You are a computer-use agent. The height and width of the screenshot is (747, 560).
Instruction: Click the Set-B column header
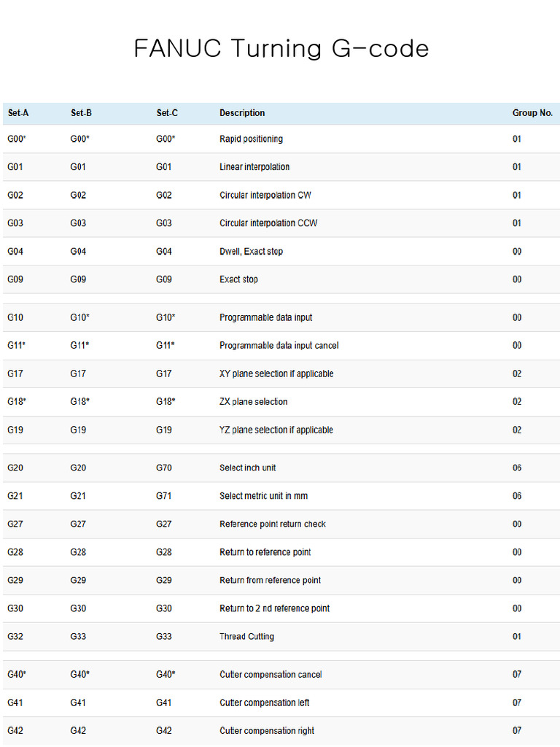coord(81,113)
